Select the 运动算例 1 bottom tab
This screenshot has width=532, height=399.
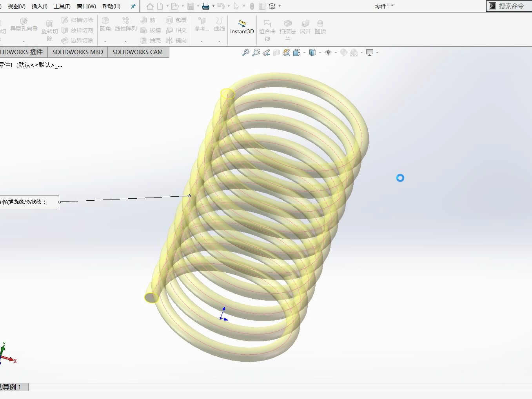pyautogui.click(x=14, y=387)
